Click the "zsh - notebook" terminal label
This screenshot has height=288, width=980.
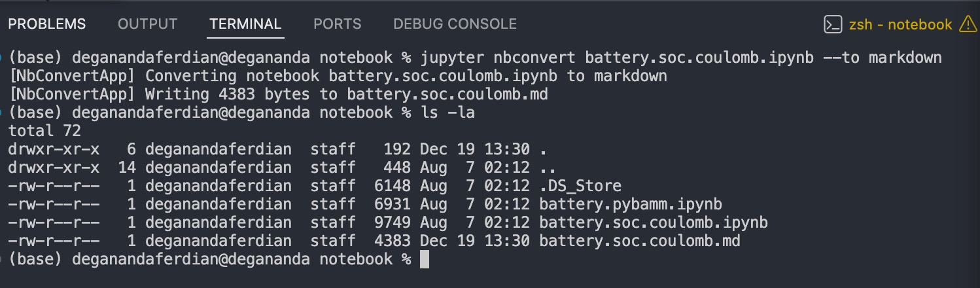[x=900, y=25]
